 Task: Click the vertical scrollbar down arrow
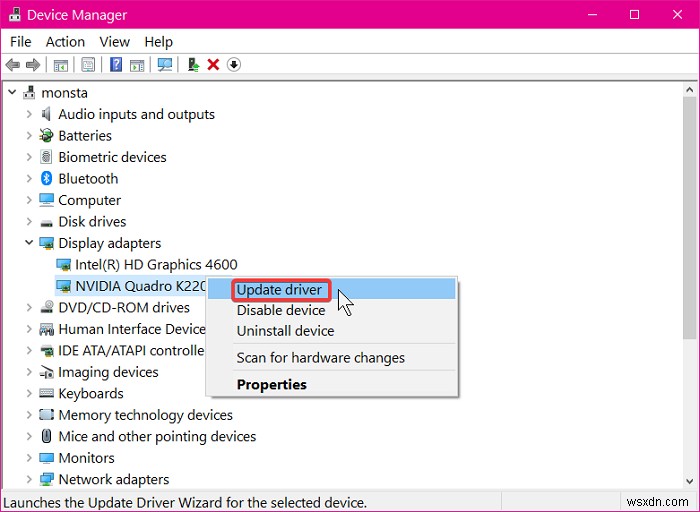click(x=690, y=481)
